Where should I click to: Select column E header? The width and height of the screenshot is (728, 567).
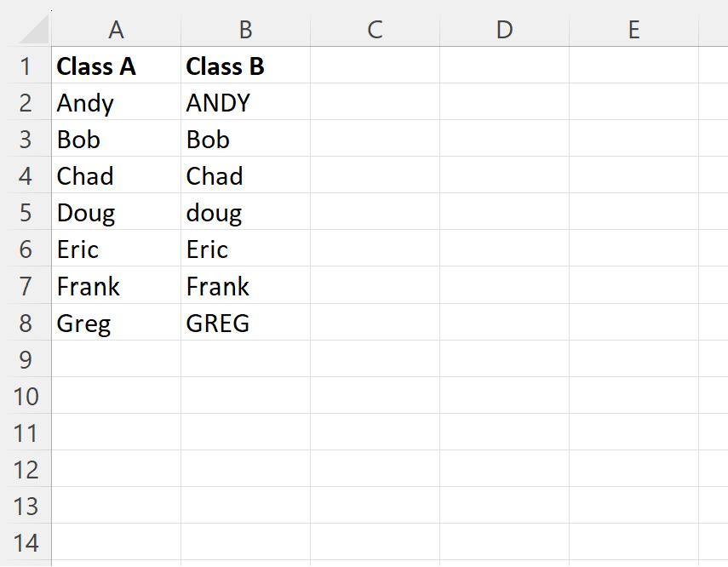(634, 29)
